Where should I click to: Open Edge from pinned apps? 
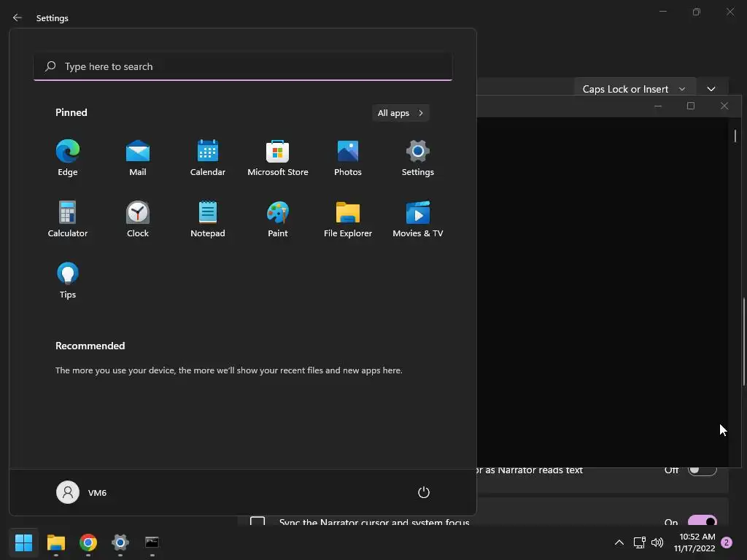pyautogui.click(x=68, y=158)
